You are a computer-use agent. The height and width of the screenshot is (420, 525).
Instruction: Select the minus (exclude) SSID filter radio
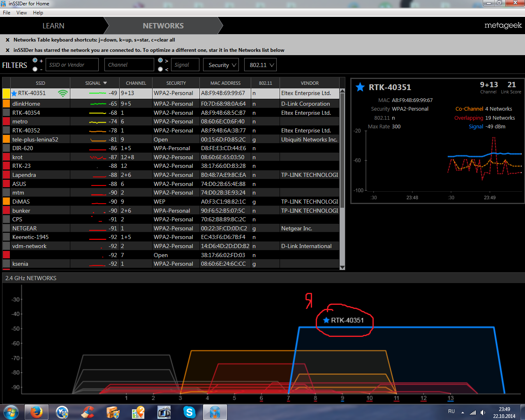[35, 69]
